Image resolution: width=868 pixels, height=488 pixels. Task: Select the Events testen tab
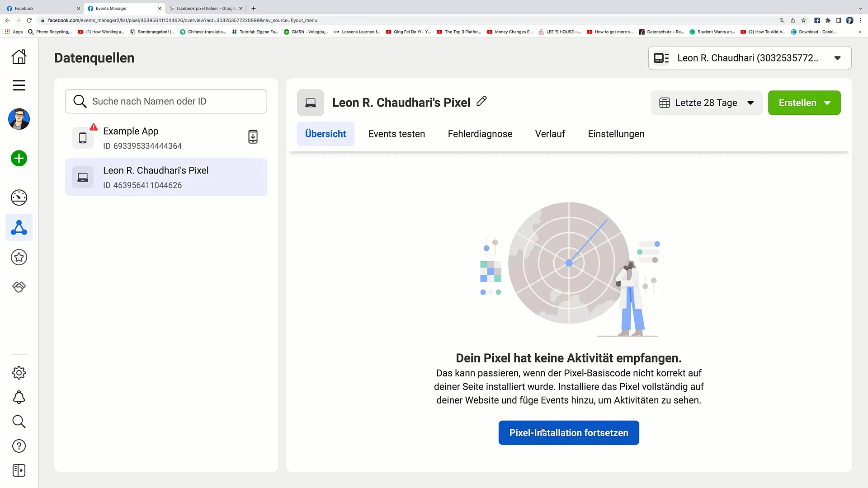[x=396, y=133]
